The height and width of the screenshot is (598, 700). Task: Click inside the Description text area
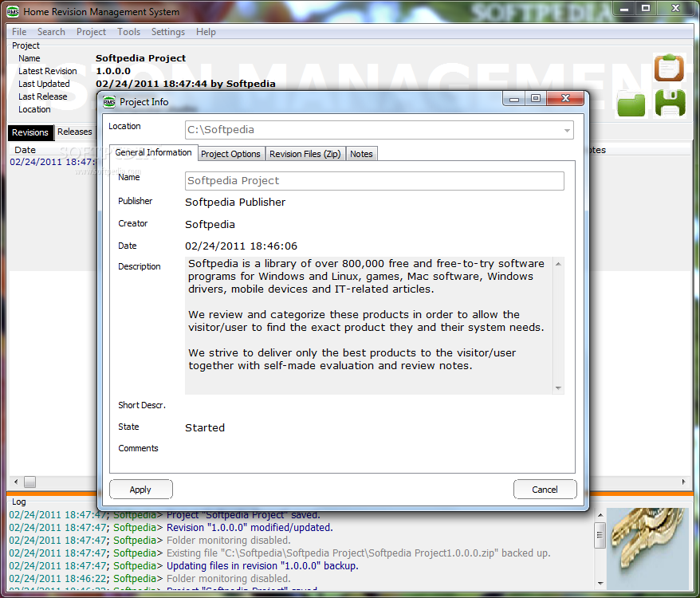click(368, 325)
